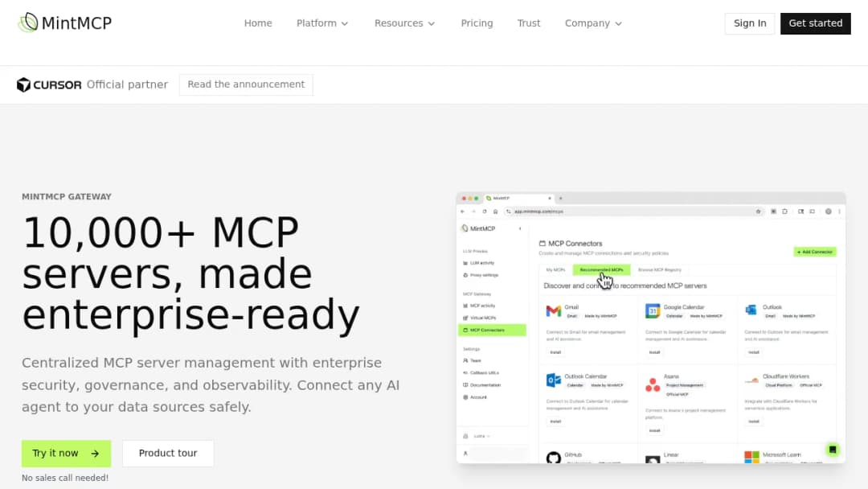This screenshot has height=489, width=868.
Task: Click the Microsoft Learn logo in the preview
Action: point(751,457)
